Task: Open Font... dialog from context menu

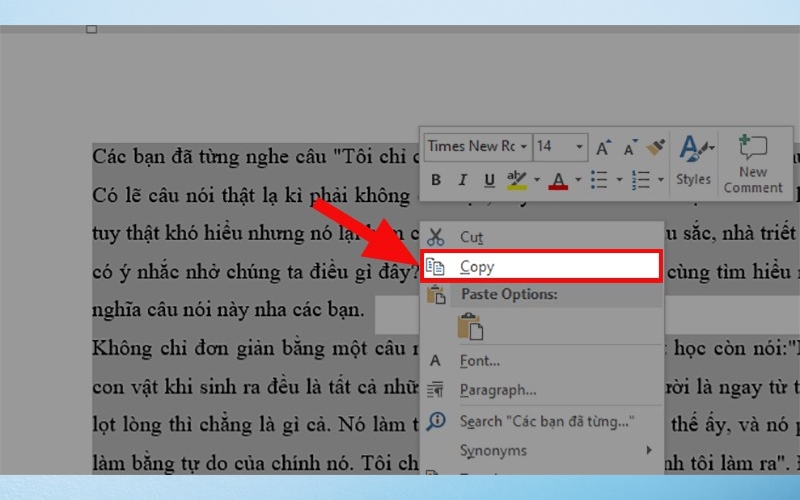Action: pyautogui.click(x=542, y=361)
